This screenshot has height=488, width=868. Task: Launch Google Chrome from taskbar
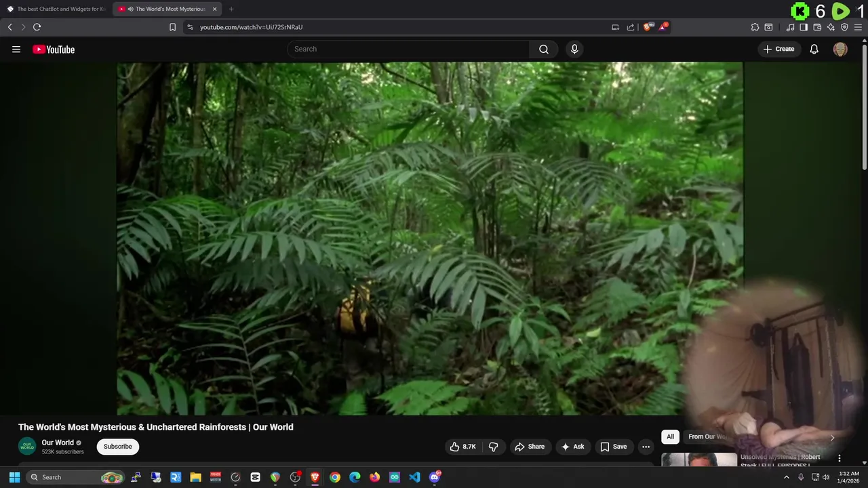coord(335,477)
